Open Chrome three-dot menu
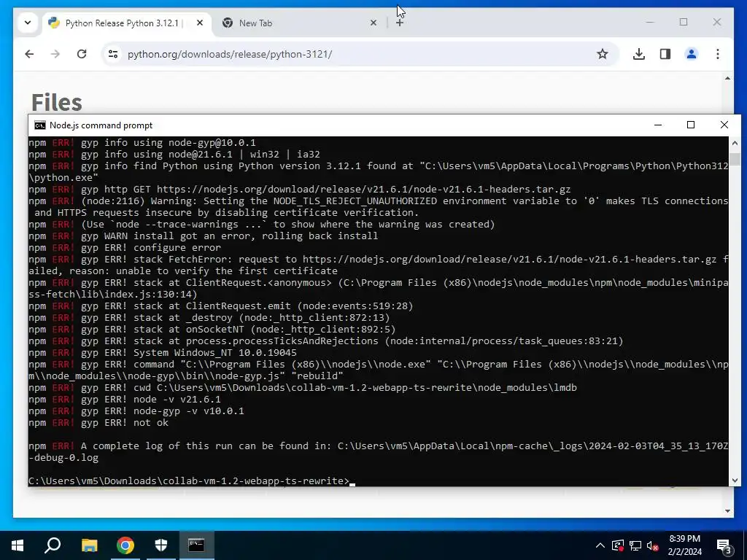The width and height of the screenshot is (747, 560). point(718,54)
